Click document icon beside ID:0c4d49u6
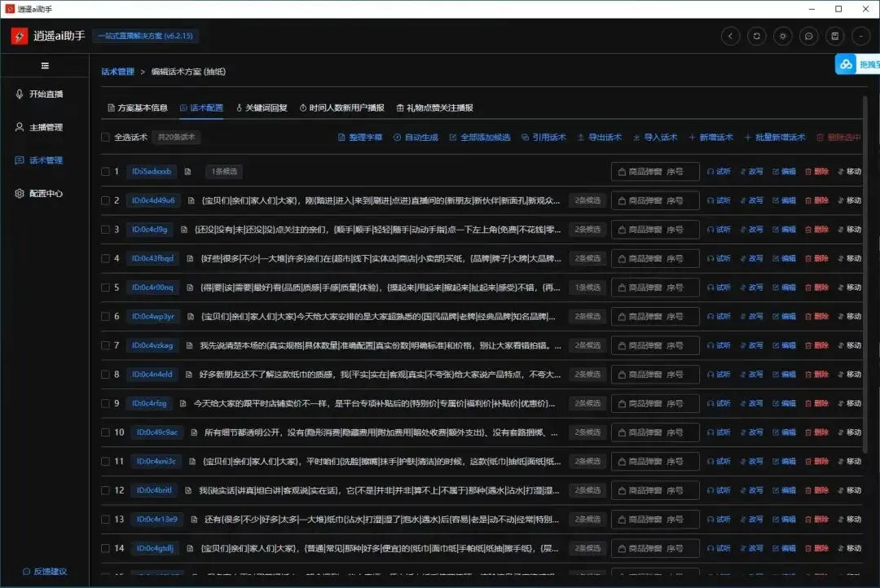This screenshot has width=880, height=588. click(191, 200)
